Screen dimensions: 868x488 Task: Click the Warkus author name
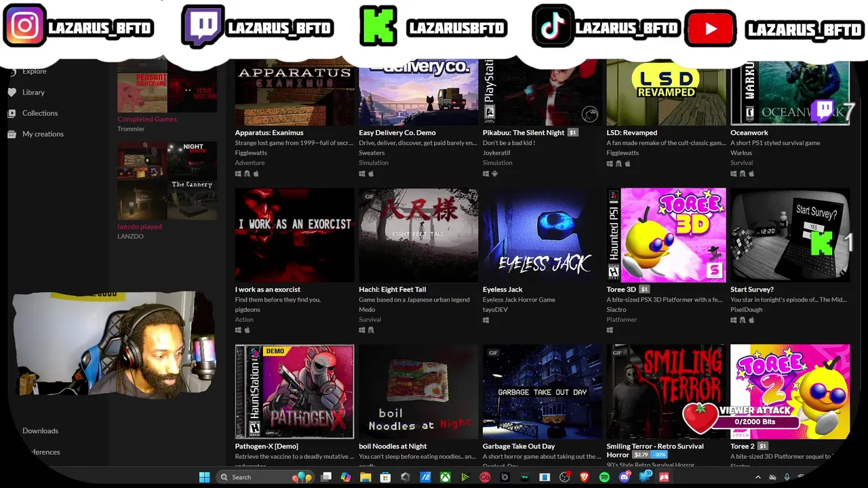741,153
